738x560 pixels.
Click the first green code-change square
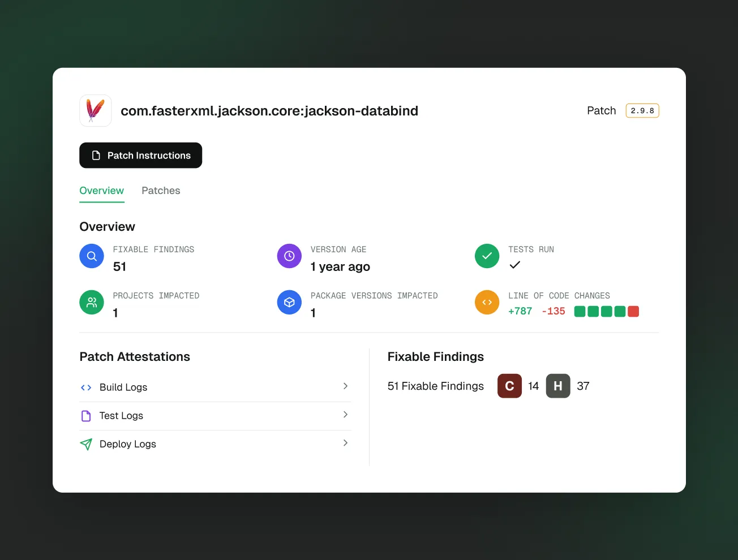point(580,311)
